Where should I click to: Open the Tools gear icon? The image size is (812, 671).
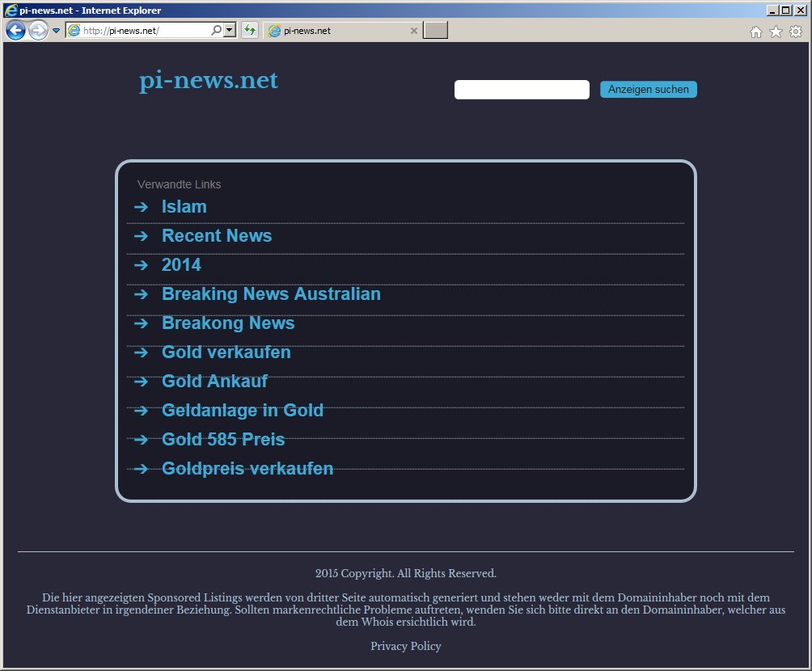(796, 32)
